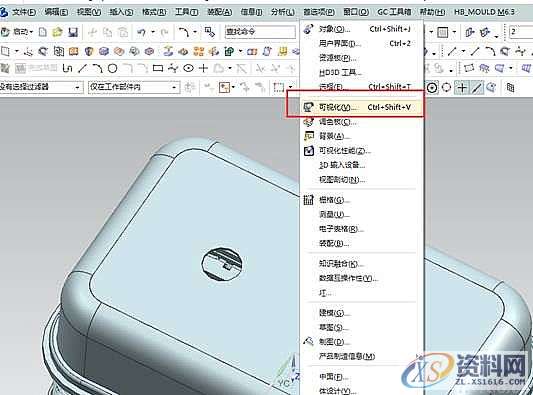Choose 建模(G) in Preferences menu
This screenshot has height=395, width=533.
point(361,313)
